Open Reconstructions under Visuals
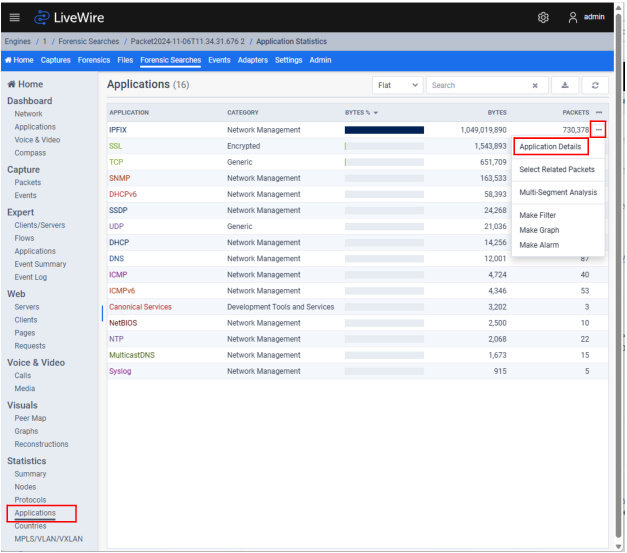This screenshot has height=553, width=627. point(41,444)
